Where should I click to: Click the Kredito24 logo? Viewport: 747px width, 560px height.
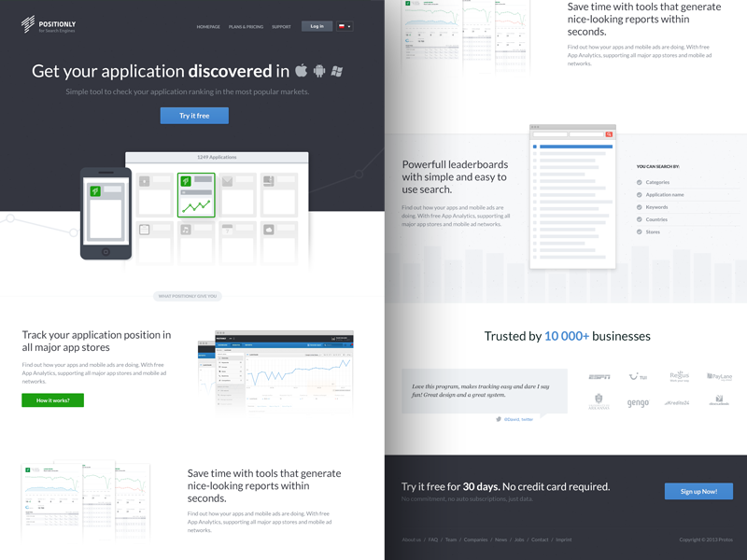[x=678, y=403]
